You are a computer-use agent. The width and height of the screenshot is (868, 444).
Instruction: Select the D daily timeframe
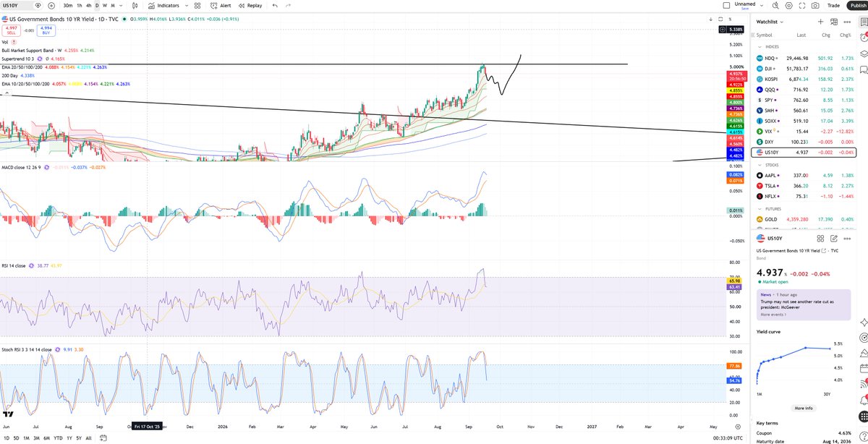97,5
